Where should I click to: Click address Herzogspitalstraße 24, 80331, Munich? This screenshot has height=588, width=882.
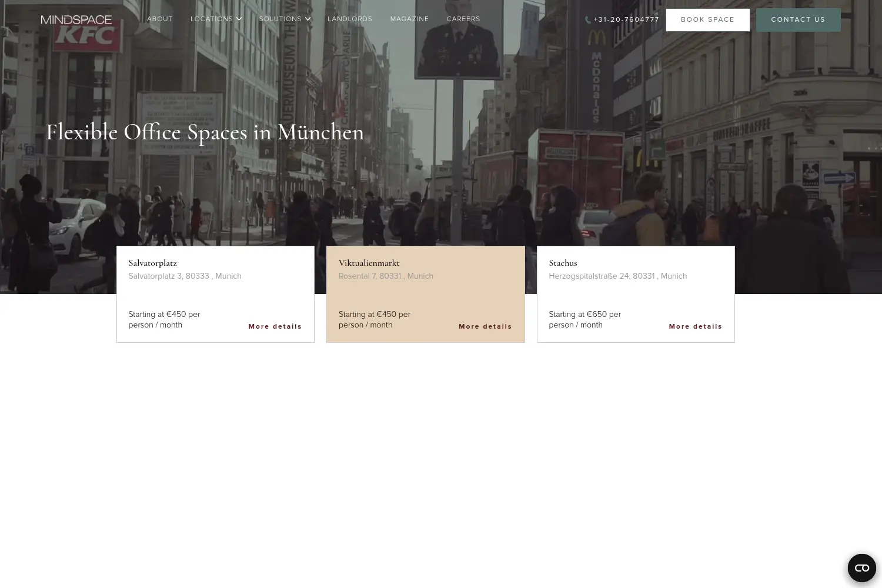(618, 276)
